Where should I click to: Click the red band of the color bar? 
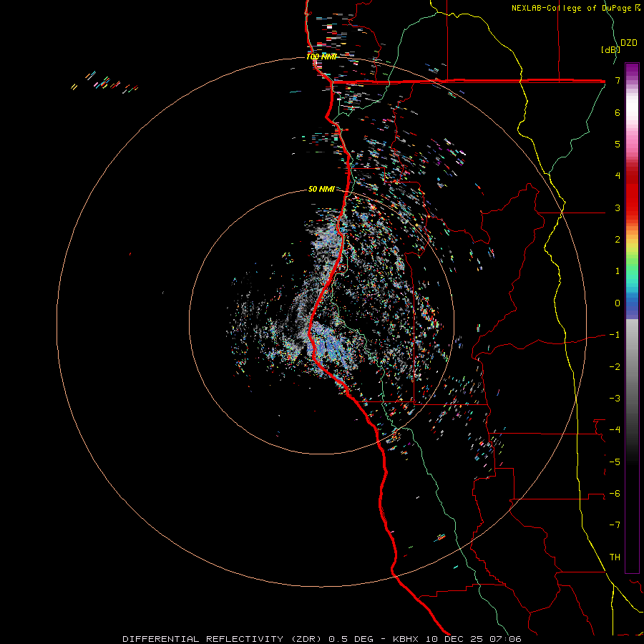[632, 193]
